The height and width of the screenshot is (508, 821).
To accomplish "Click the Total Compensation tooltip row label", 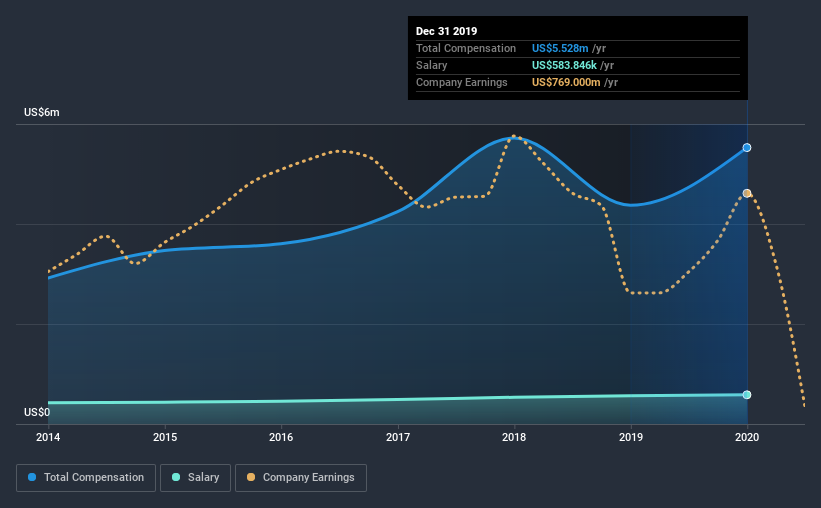I will pyautogui.click(x=466, y=48).
